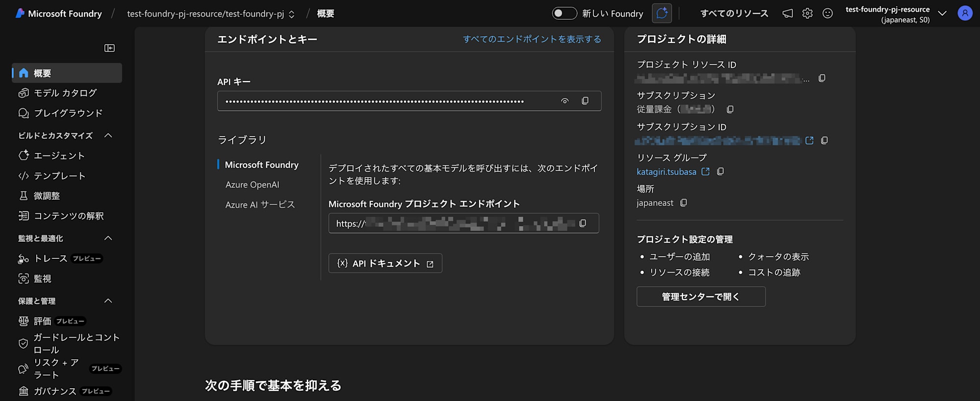Screen dimensions: 980x401
Task: Open the project switcher dropdown in breadcrumb
Action: click(292, 14)
